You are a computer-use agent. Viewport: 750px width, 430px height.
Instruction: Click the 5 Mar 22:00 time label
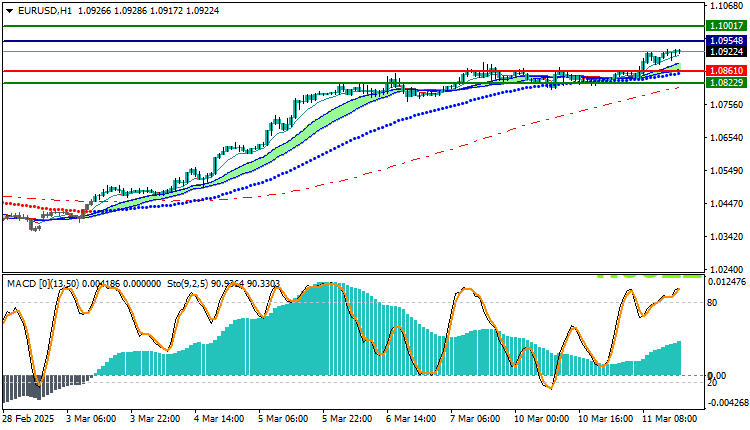tap(347, 419)
